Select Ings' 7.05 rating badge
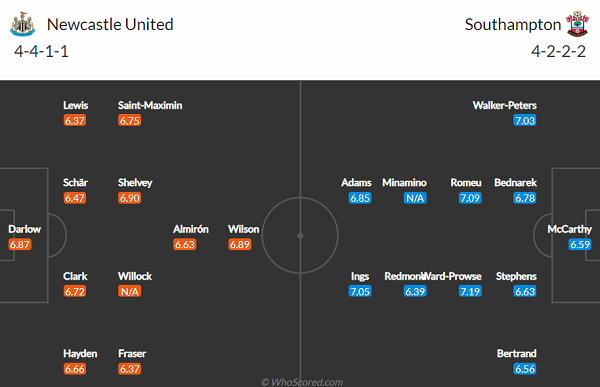600x387 pixels. (x=360, y=292)
